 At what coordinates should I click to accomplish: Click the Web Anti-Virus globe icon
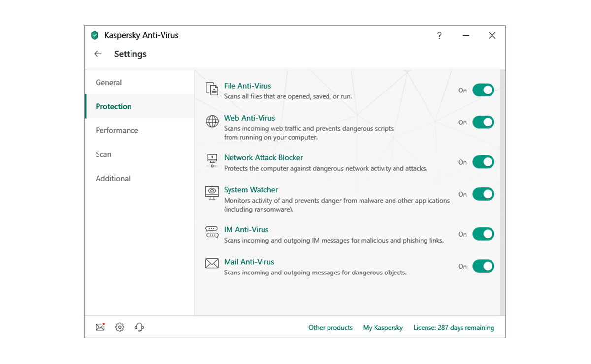(x=212, y=121)
